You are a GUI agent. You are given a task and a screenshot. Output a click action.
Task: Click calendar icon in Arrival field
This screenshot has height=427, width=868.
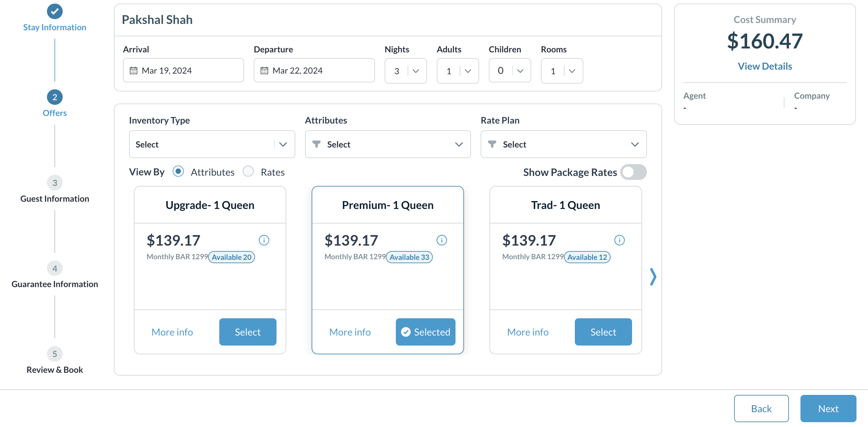(x=134, y=71)
